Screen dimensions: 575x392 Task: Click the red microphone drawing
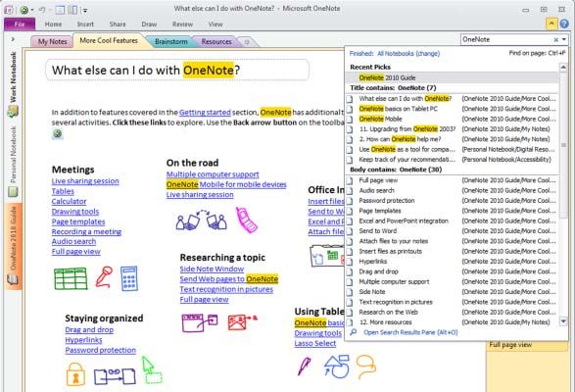point(104,276)
